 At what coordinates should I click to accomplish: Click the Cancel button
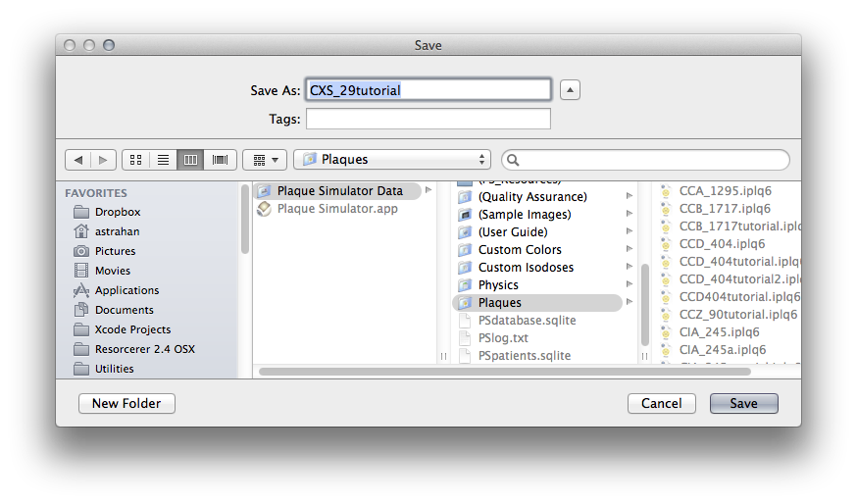click(661, 403)
